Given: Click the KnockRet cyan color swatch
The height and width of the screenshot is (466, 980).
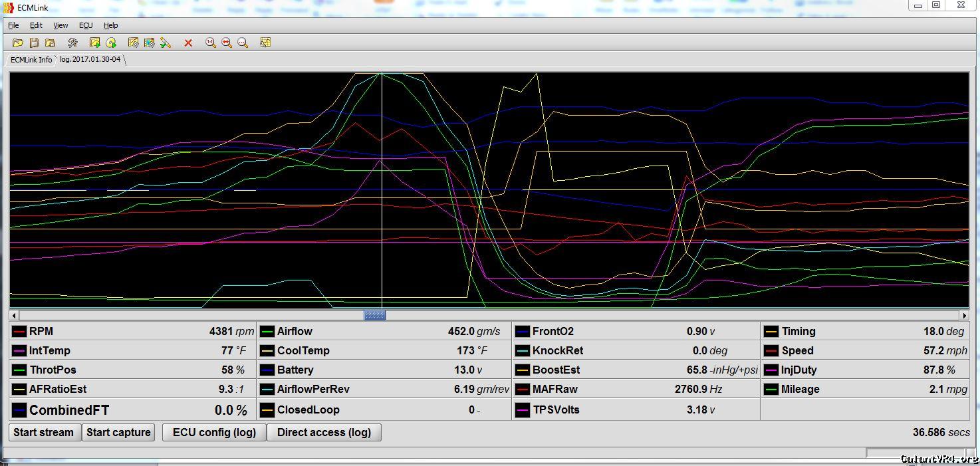Looking at the screenshot, I should point(522,350).
